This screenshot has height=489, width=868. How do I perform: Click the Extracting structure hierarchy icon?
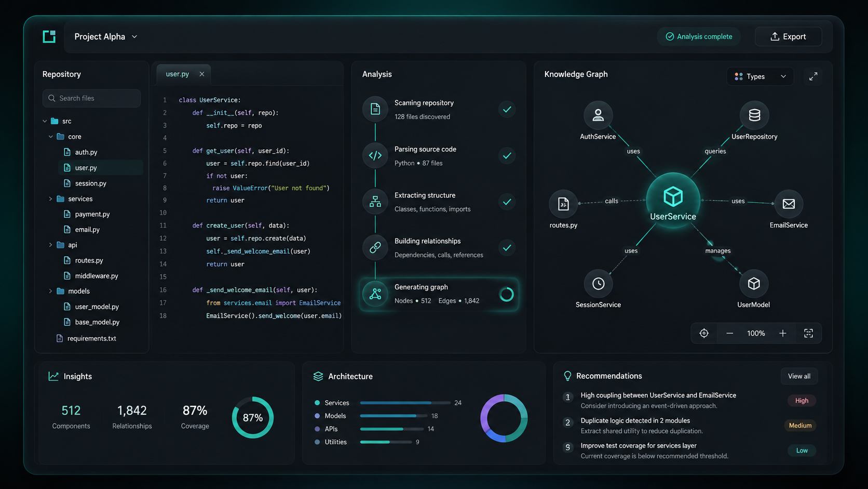375,202
